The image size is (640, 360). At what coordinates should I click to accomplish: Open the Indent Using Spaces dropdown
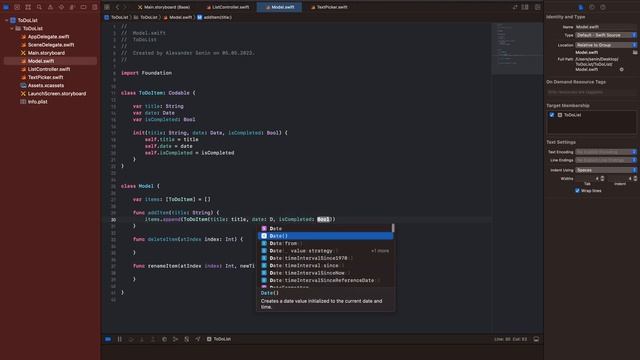pyautogui.click(x=606, y=170)
